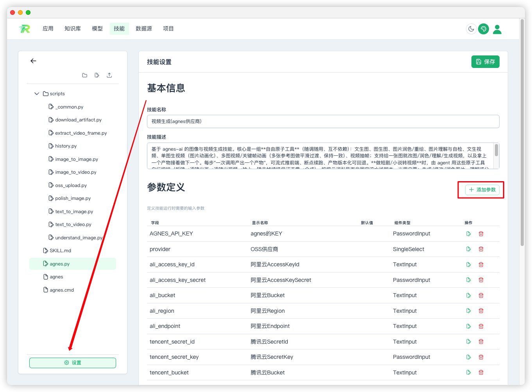The image size is (532, 392).
Task: Open the theme palette icon
Action: (484, 29)
